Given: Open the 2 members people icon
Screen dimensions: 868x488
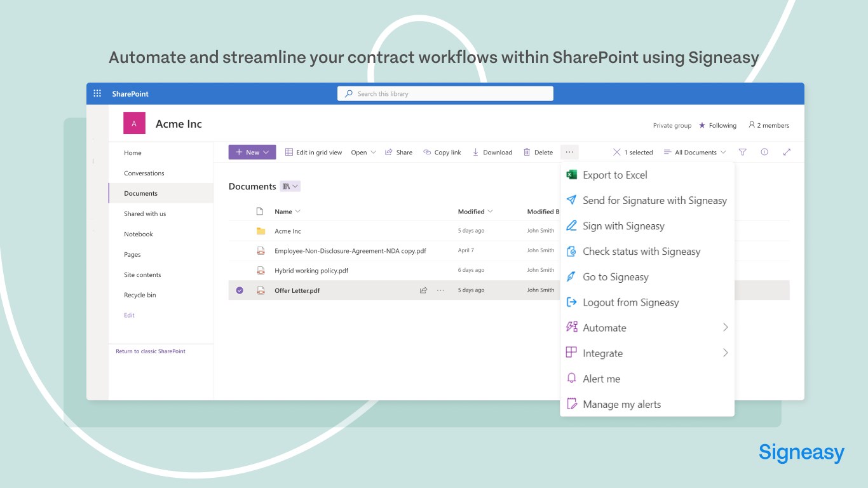Looking at the screenshot, I should pos(752,125).
